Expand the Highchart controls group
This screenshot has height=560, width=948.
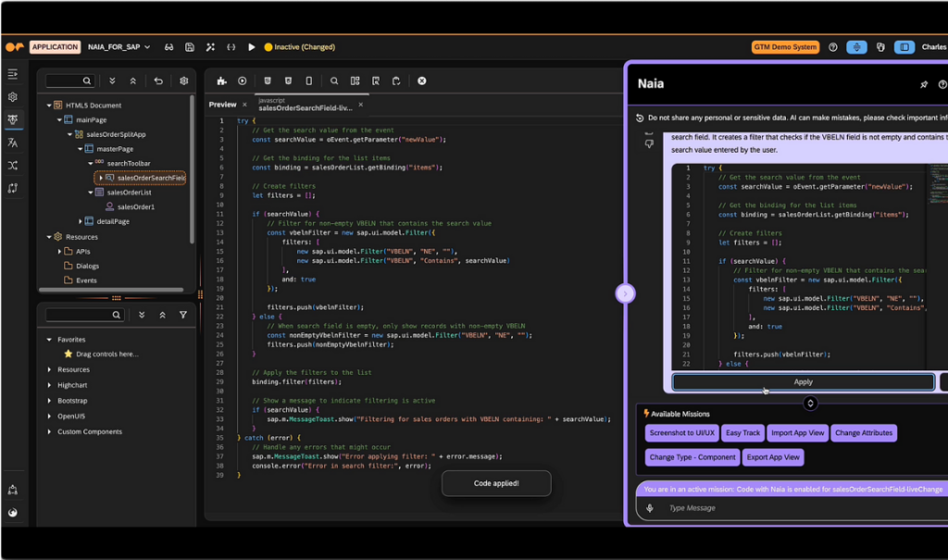point(49,385)
